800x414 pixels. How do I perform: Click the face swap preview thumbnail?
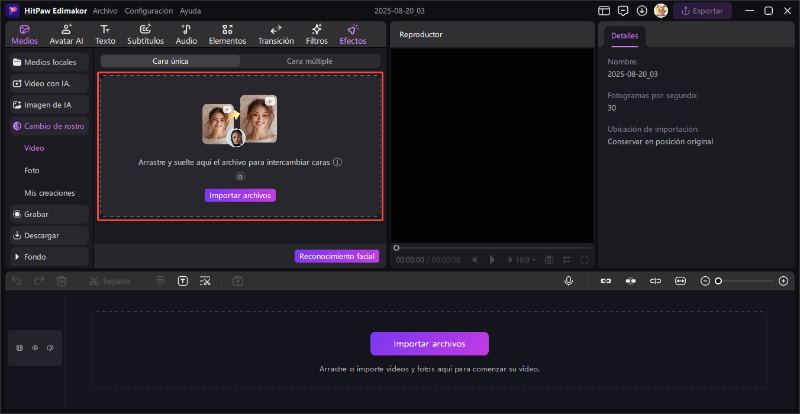coord(240,120)
